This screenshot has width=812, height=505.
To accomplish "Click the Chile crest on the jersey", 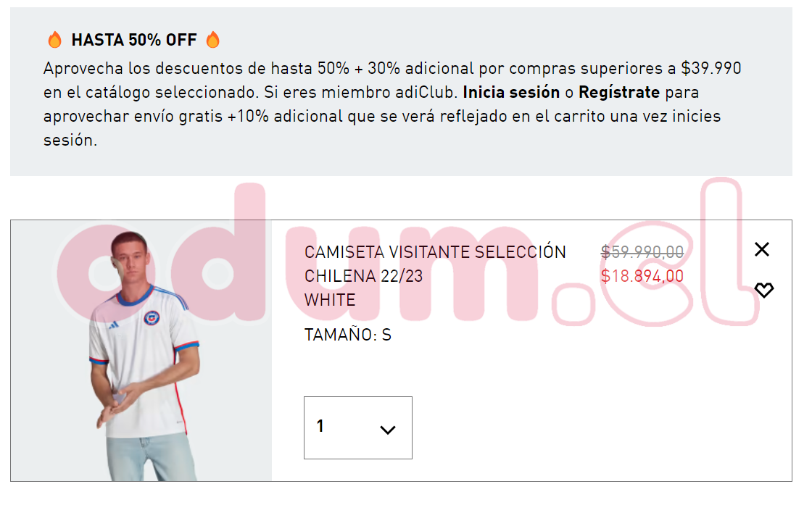I will point(152,317).
